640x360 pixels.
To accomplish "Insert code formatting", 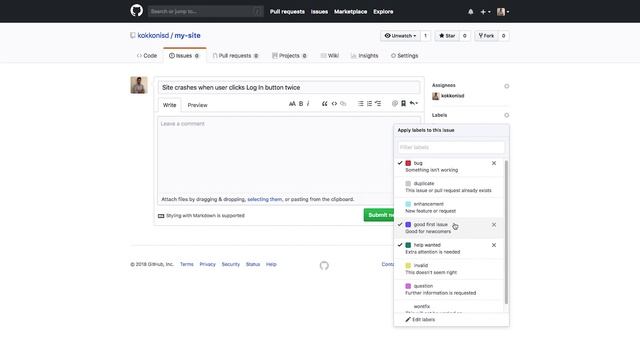I will coord(334,104).
